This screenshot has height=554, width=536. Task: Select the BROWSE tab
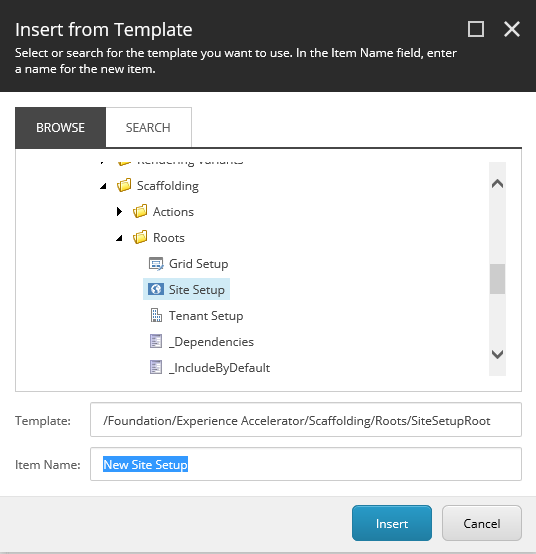tap(60, 127)
